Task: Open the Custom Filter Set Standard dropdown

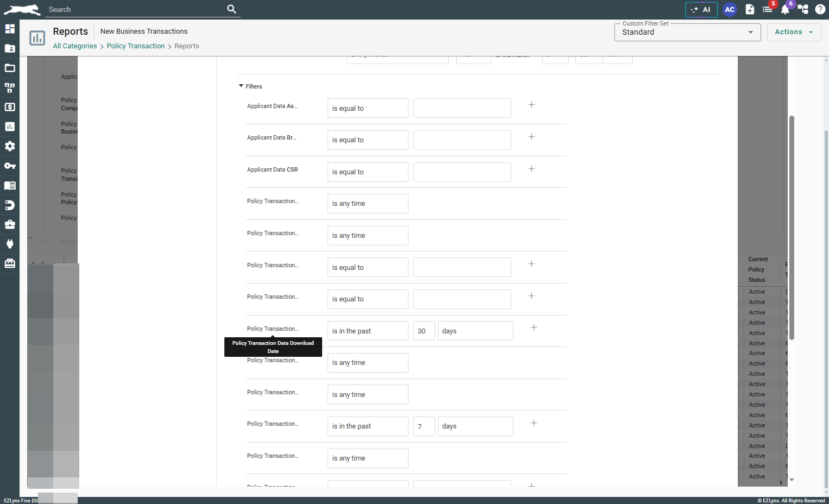Action: [x=687, y=32]
